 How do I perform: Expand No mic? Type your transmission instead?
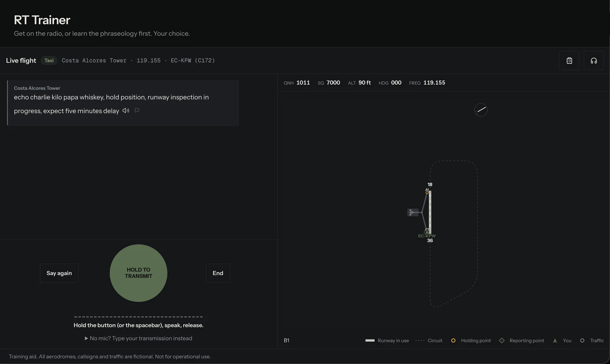[x=139, y=338]
